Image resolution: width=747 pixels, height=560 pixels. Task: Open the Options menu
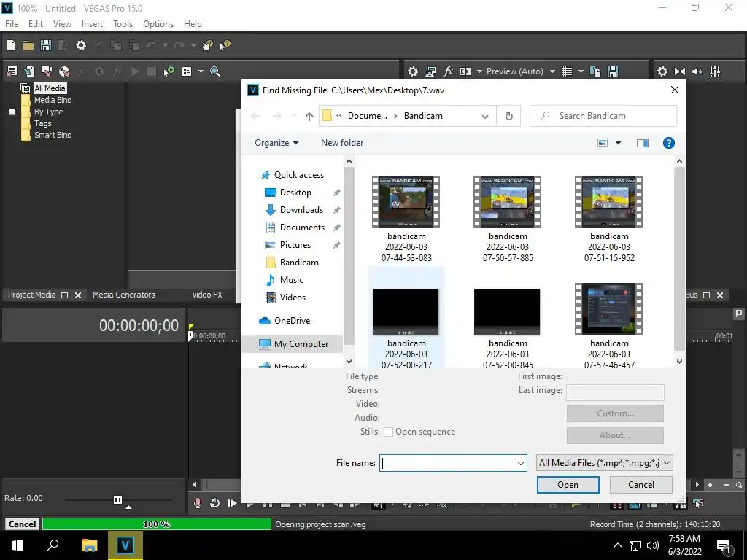click(x=158, y=24)
